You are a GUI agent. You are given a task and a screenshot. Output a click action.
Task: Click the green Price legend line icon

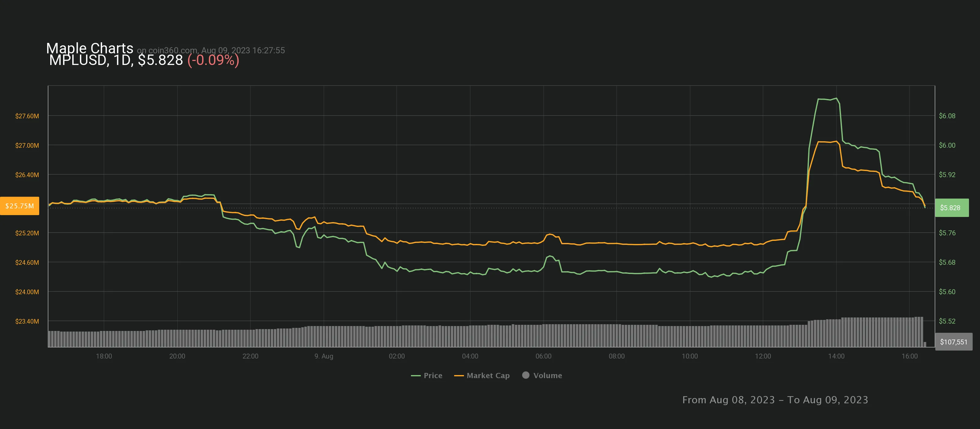(x=416, y=376)
